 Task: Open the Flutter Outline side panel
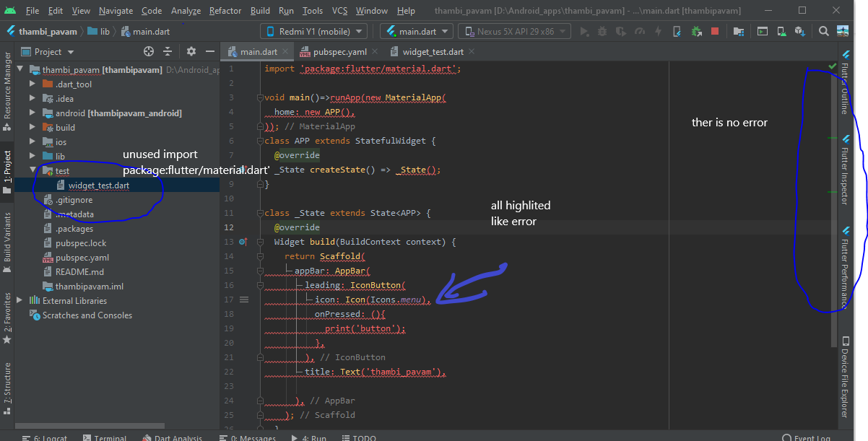(x=845, y=82)
